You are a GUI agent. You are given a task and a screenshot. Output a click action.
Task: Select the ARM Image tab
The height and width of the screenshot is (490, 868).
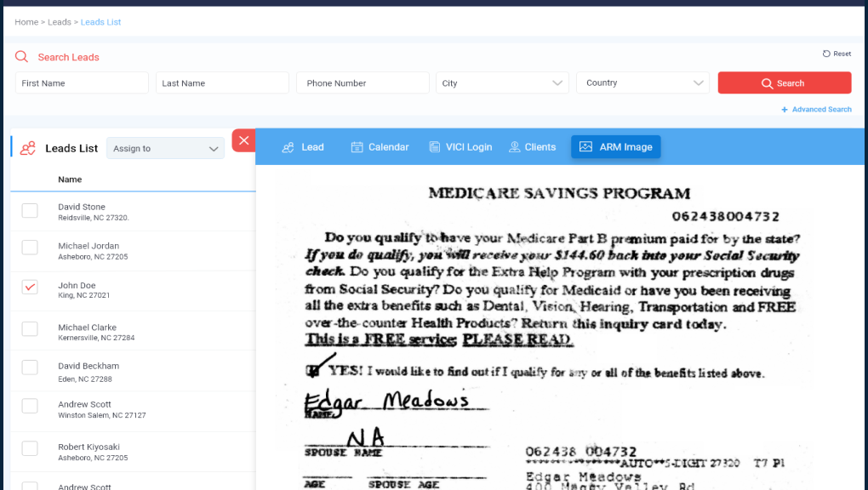click(x=615, y=146)
